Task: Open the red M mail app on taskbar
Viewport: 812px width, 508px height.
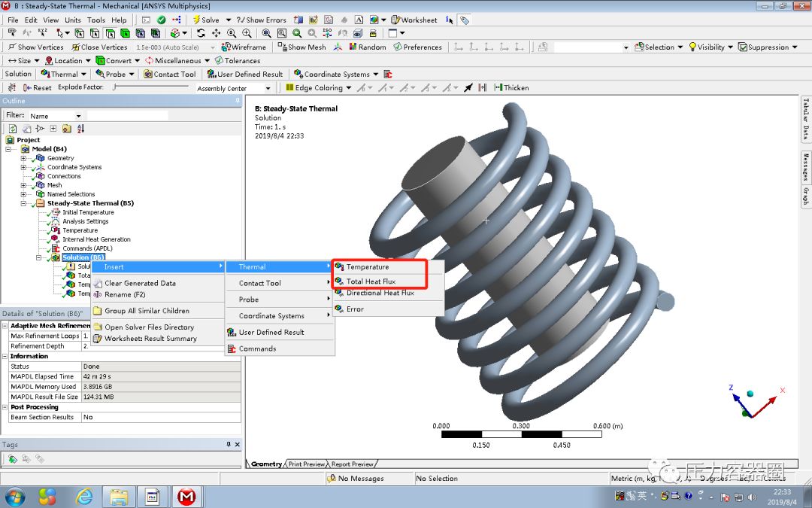Action: click(186, 497)
